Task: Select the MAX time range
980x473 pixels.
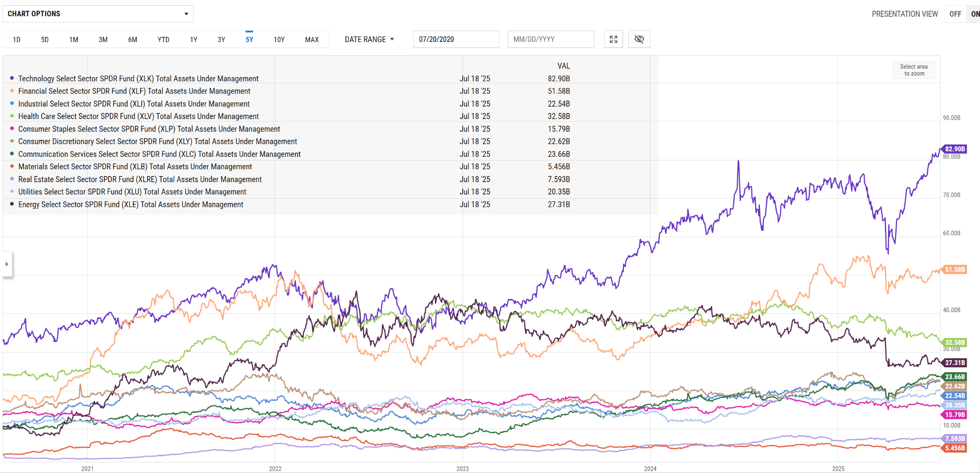Action: (312, 40)
